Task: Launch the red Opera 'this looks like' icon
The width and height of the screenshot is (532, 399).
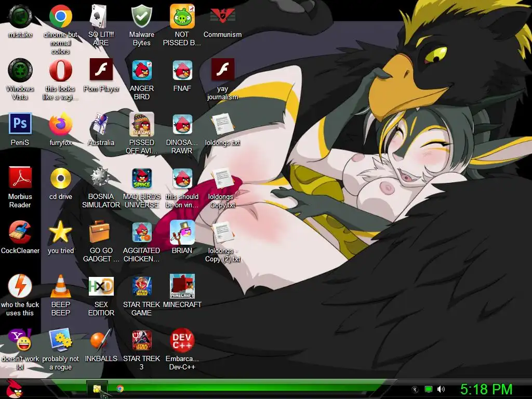Action: click(60, 70)
